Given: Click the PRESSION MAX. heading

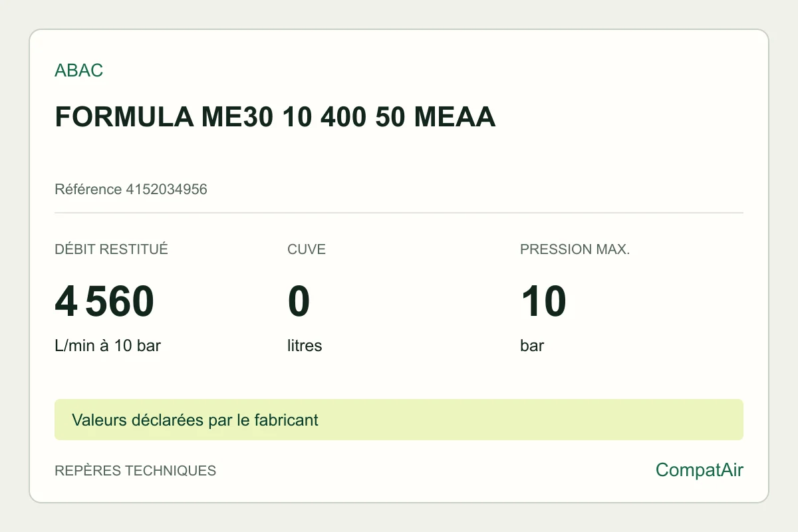Looking at the screenshot, I should 575,249.
